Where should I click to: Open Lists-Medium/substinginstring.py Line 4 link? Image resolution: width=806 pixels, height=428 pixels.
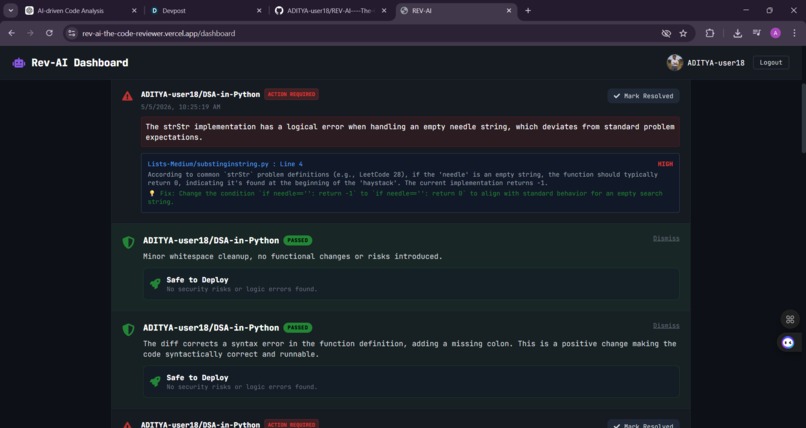click(x=225, y=164)
